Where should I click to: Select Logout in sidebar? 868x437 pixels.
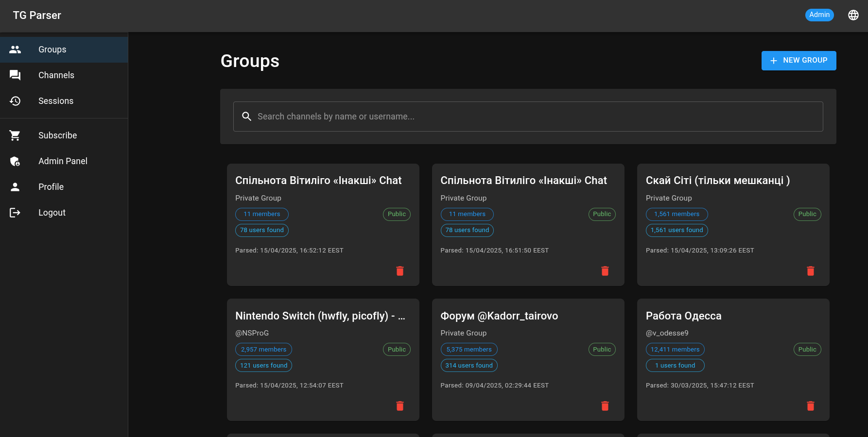[64, 213]
